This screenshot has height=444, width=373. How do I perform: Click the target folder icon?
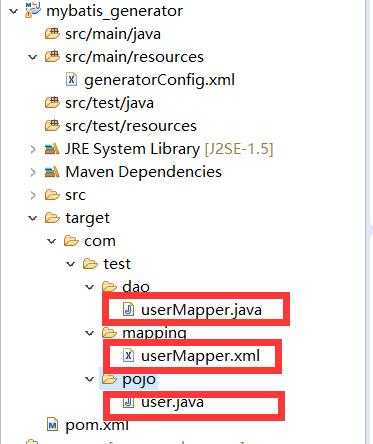tap(52, 218)
